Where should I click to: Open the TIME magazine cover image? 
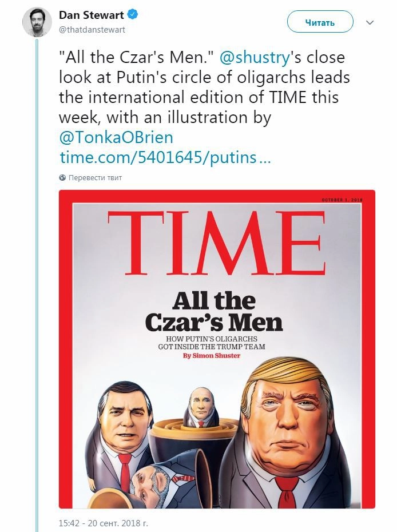click(x=217, y=349)
